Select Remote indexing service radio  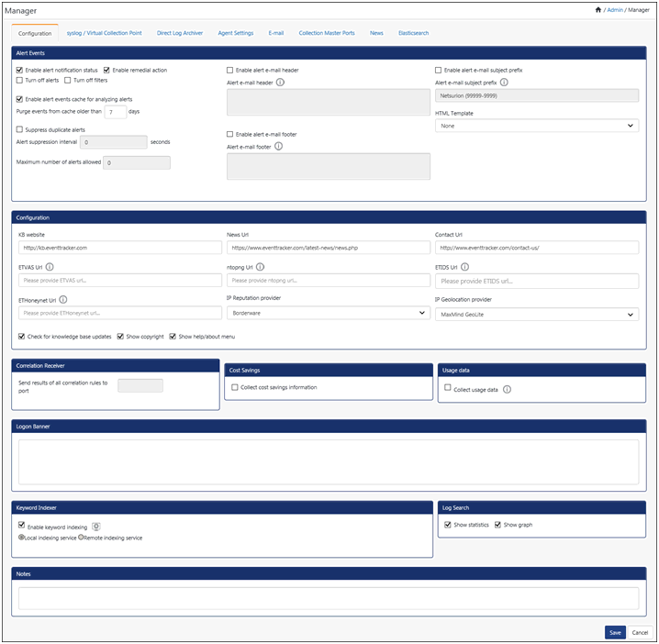[x=81, y=538]
